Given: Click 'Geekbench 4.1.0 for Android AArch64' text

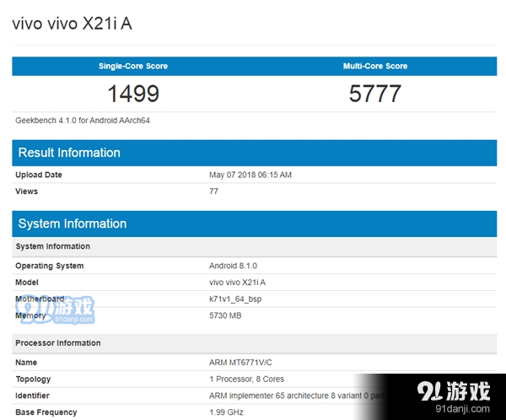Looking at the screenshot, I should point(83,121).
